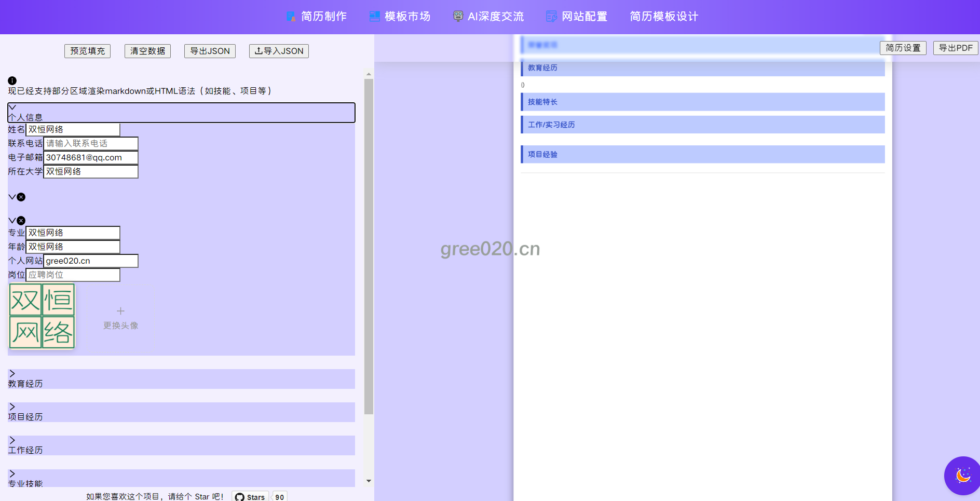Open the 模板市场 navigation tab

[x=407, y=17]
